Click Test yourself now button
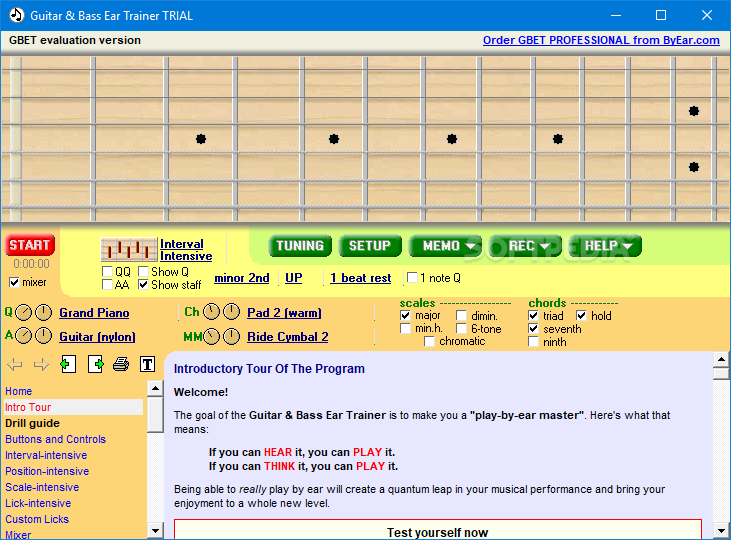Image resolution: width=731 pixels, height=540 pixels. (437, 530)
